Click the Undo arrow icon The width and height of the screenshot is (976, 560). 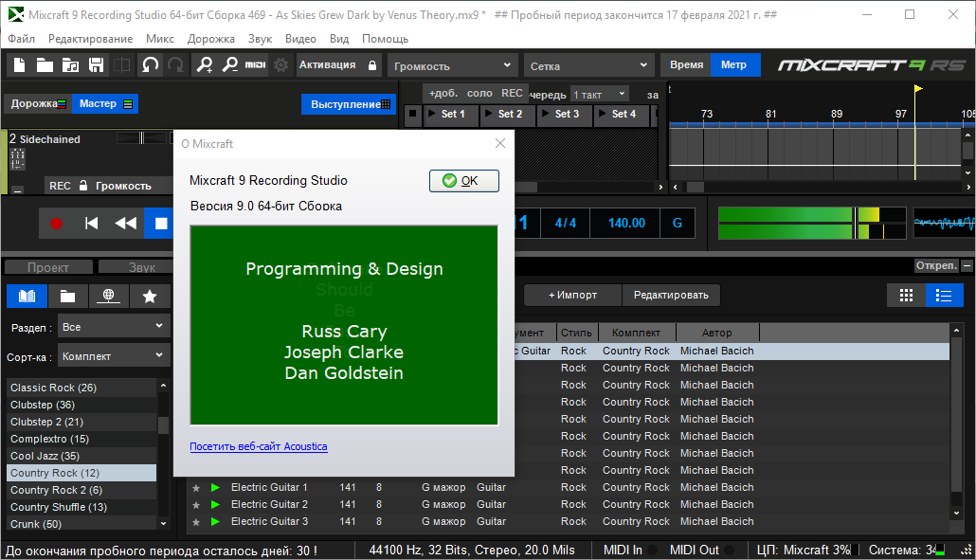[x=150, y=65]
